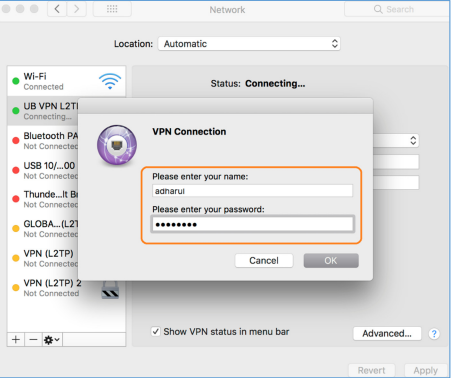454x378 pixels.
Task: Select Bluetooth PAN service in list
Action: pos(43,141)
